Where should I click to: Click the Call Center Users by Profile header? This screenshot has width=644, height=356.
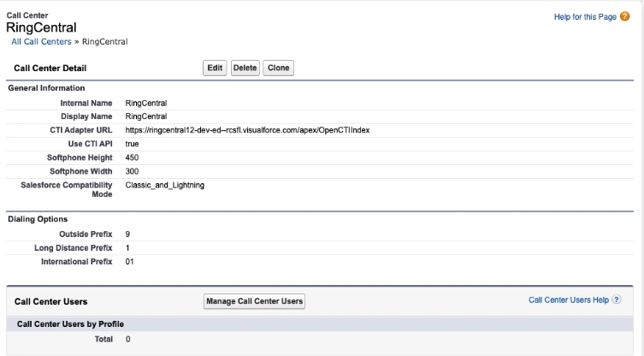71,324
